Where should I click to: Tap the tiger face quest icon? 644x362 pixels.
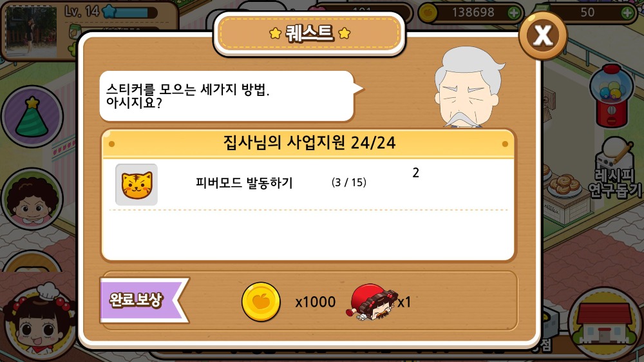[137, 184]
